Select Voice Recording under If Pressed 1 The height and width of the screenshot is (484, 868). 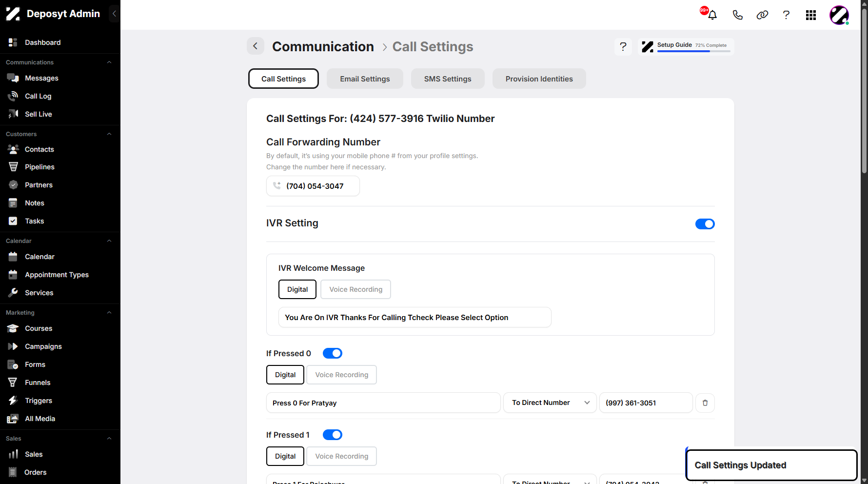pos(341,456)
